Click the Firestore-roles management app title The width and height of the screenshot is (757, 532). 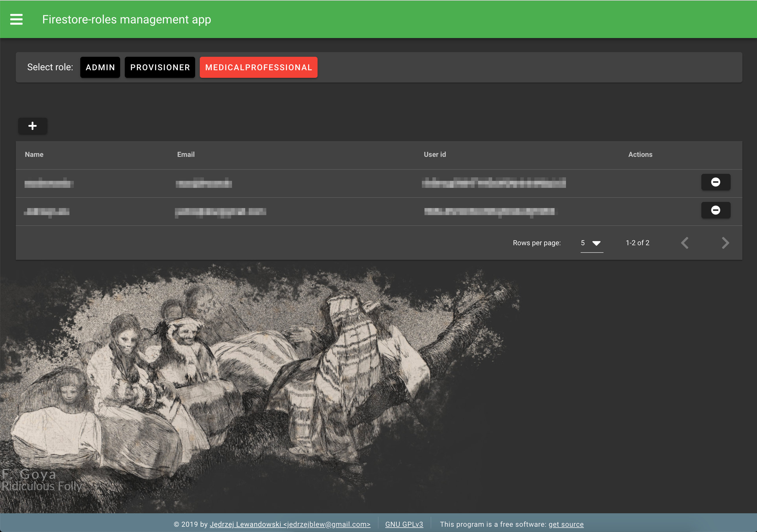(127, 19)
